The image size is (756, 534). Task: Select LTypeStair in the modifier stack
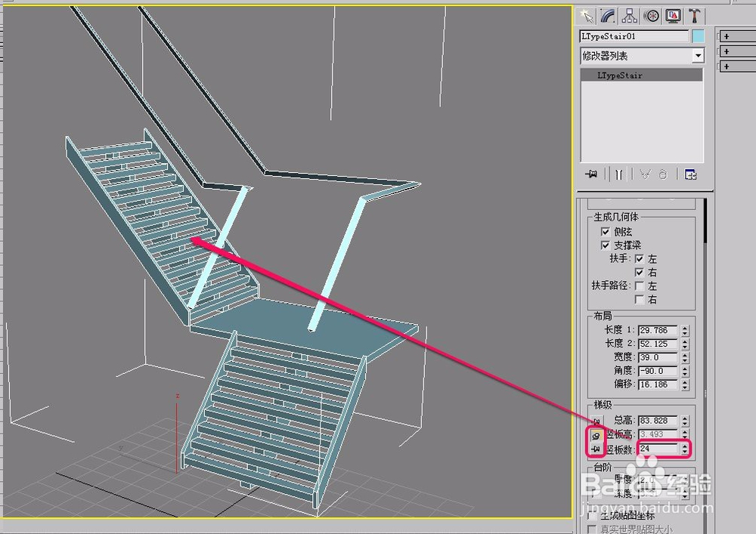(641, 75)
